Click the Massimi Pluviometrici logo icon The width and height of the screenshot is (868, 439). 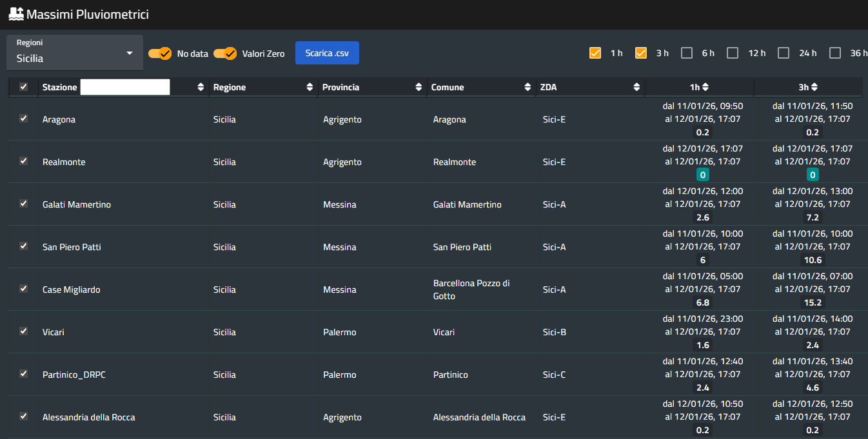click(x=15, y=14)
